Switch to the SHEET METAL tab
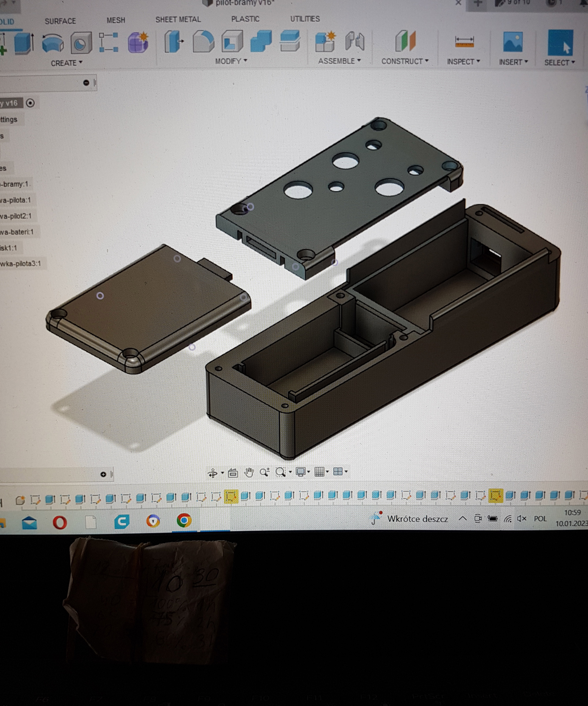588x706 pixels. point(178,19)
